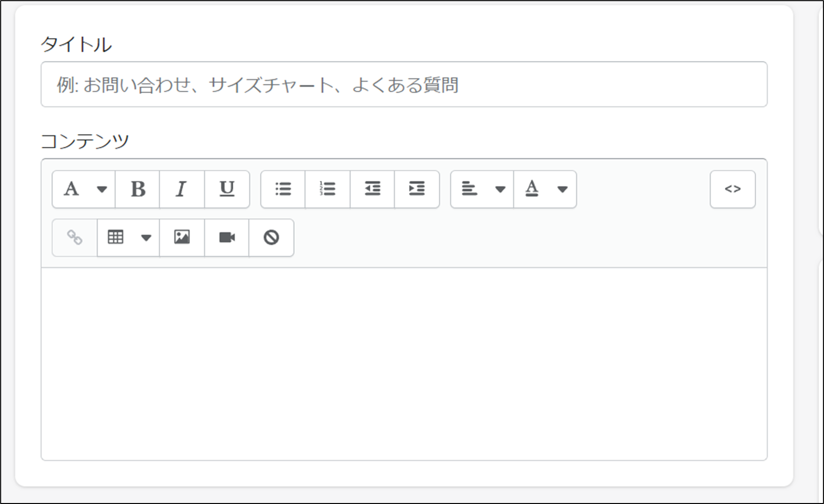Toggle bold formatting
This screenshot has width=824, height=504.
coord(138,189)
